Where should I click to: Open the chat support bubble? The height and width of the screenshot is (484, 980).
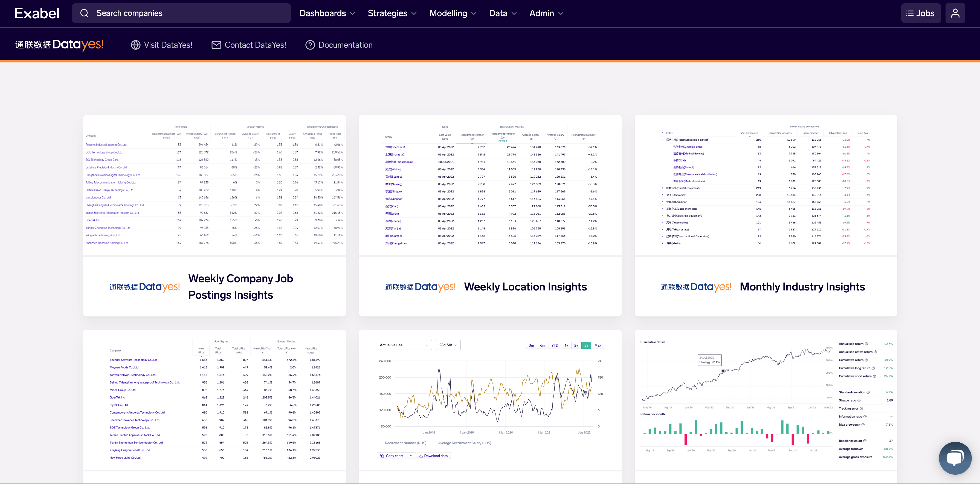click(955, 458)
